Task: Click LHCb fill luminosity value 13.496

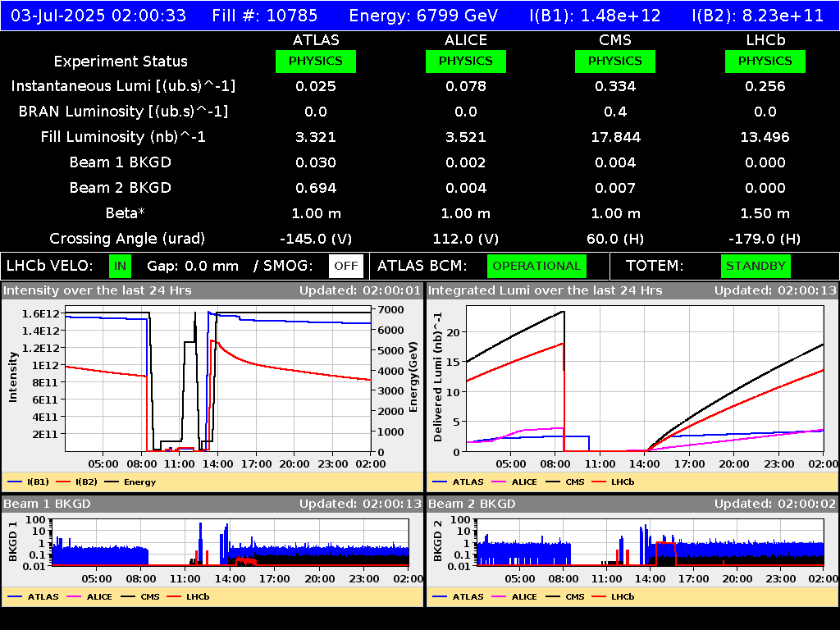Action: [765, 137]
